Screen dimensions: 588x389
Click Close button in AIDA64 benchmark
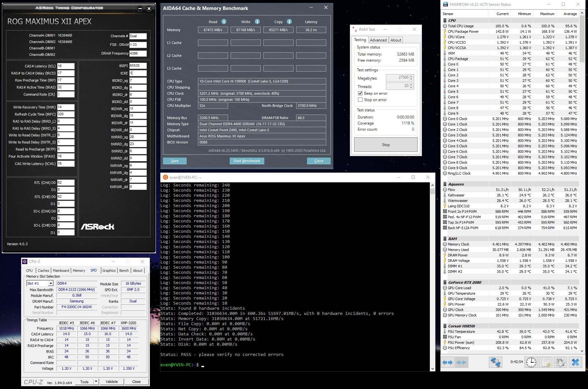319,161
